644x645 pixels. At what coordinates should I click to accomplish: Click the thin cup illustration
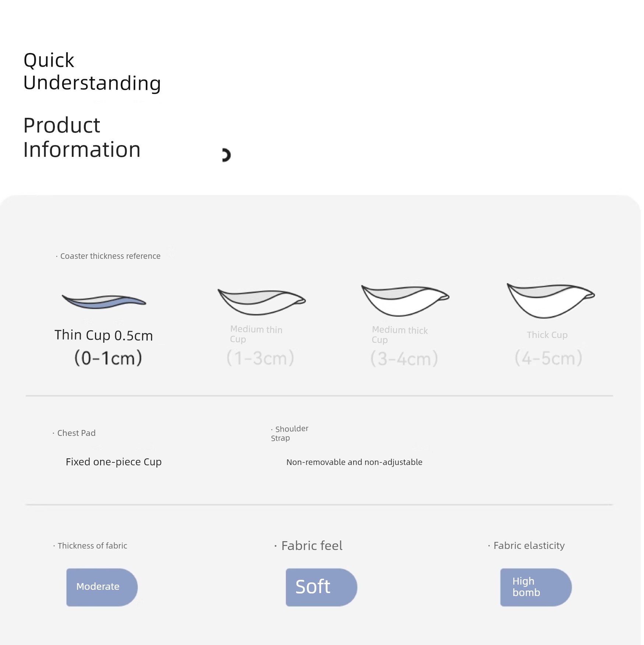pyautogui.click(x=104, y=302)
